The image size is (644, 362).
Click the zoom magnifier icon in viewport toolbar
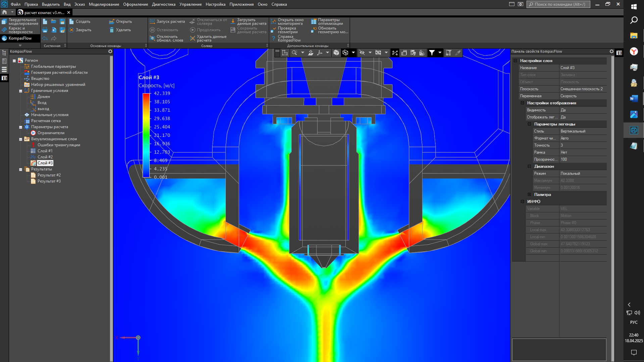[294, 53]
